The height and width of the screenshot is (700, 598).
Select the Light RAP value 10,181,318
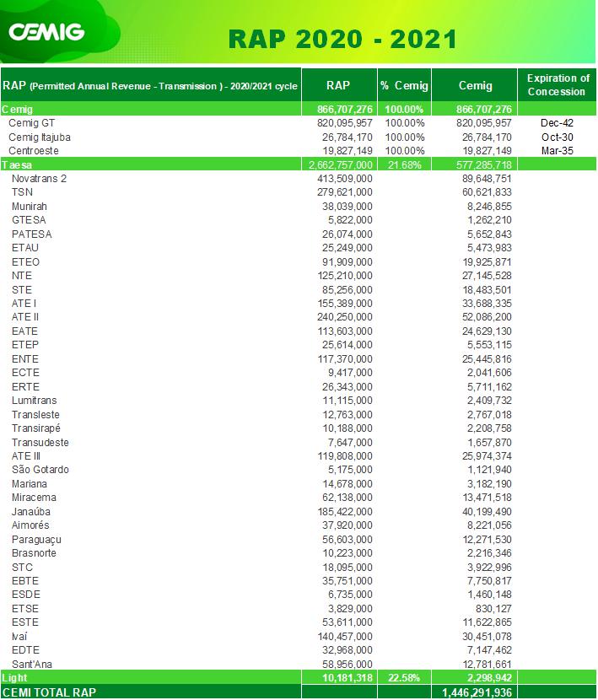pyautogui.click(x=347, y=678)
